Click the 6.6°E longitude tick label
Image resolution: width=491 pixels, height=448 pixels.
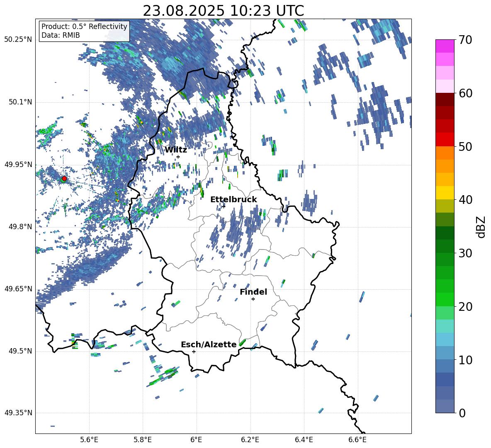coord(357,440)
